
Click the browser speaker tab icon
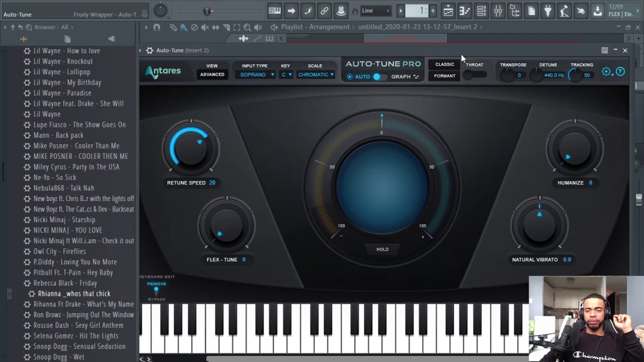pos(112,39)
